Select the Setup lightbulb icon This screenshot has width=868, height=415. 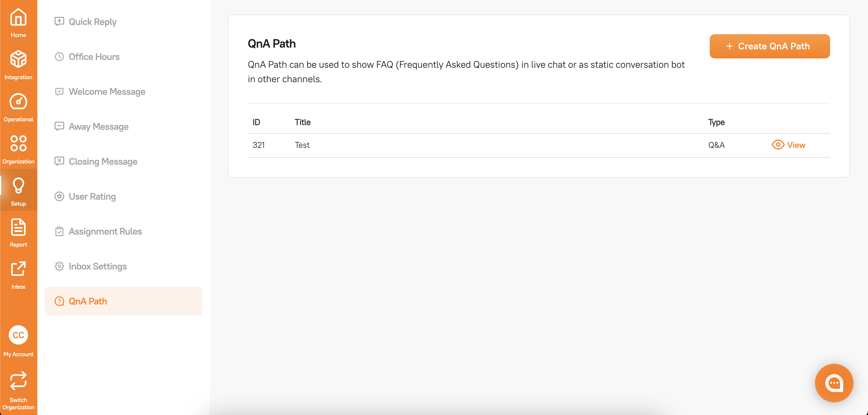tap(18, 186)
